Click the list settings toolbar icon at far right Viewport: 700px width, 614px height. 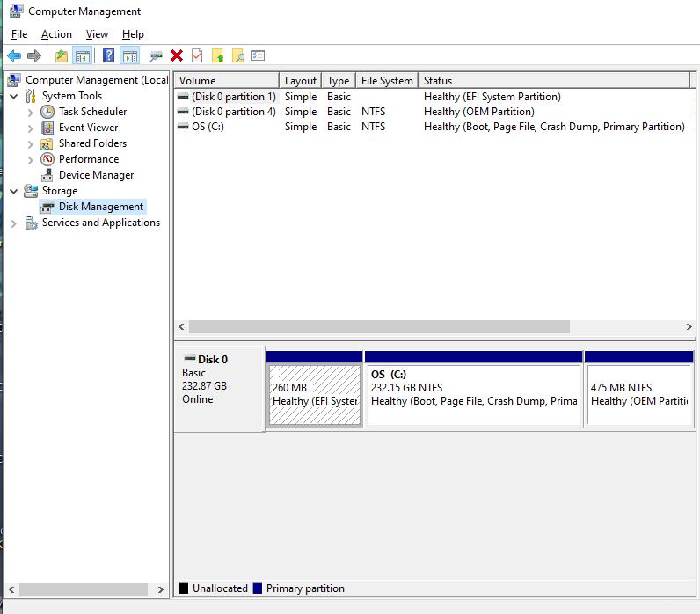[258, 55]
